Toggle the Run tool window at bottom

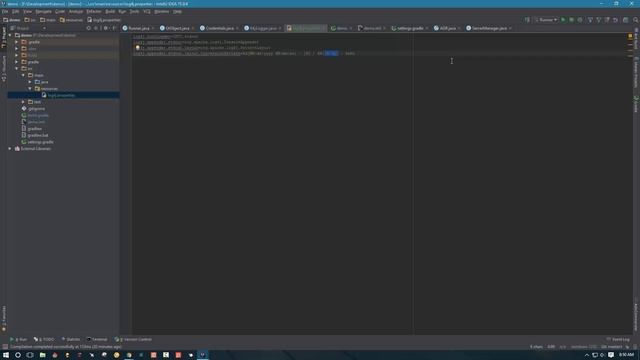coord(19,339)
